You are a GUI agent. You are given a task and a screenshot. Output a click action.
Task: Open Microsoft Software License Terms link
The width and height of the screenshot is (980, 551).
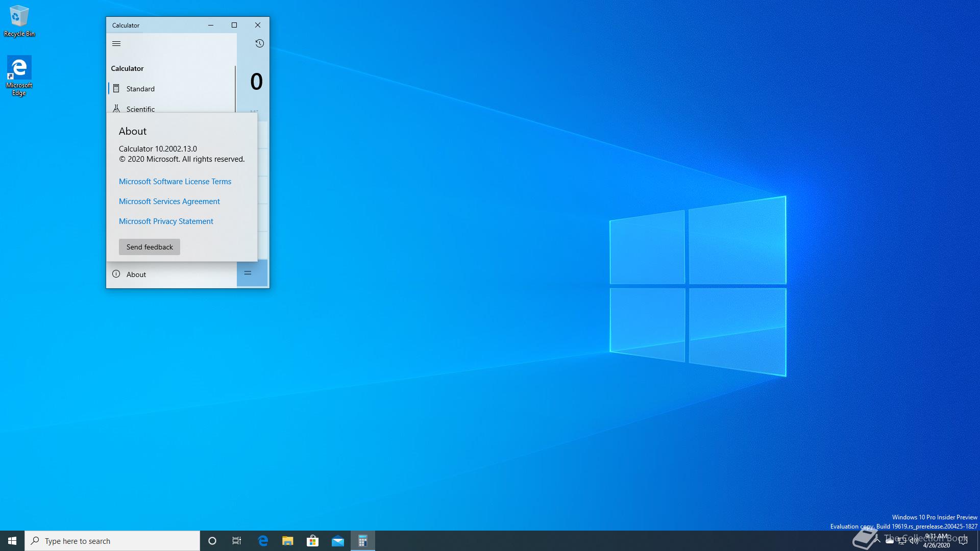(175, 182)
